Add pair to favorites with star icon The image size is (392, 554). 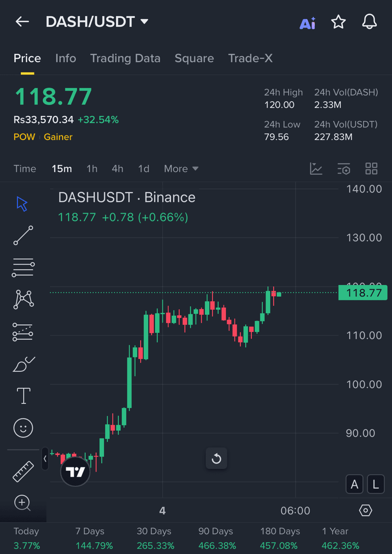point(339,22)
